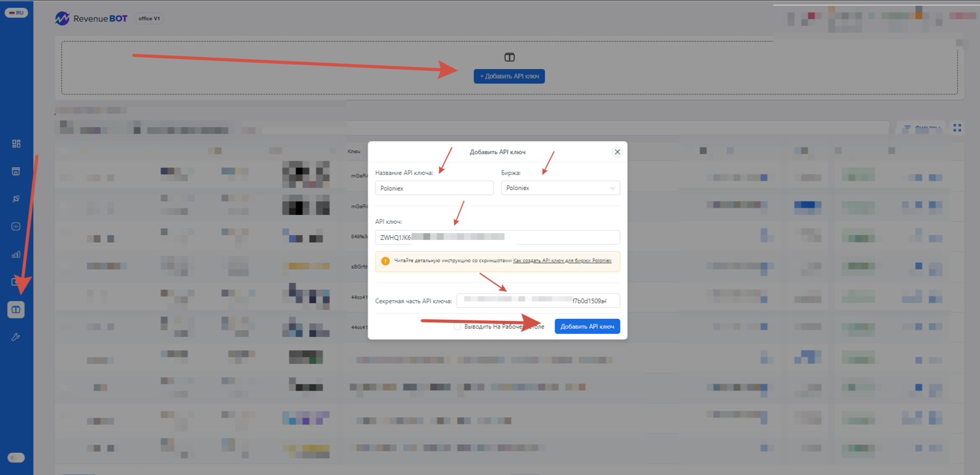
Task: Close the Добавить API ключ dialog
Action: coord(617,152)
